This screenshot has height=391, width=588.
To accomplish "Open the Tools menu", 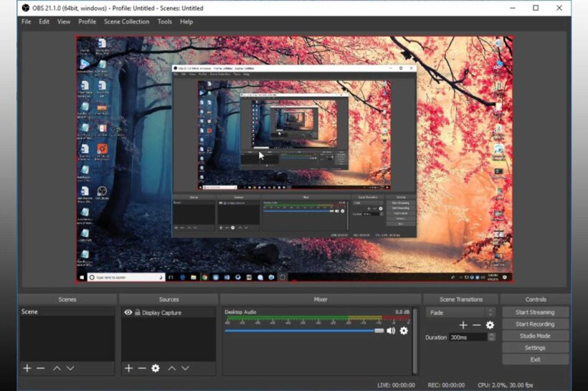I will coord(165,22).
